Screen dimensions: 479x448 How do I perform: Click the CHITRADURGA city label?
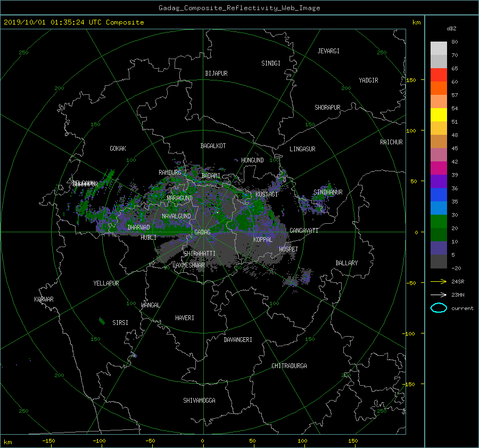[289, 366]
